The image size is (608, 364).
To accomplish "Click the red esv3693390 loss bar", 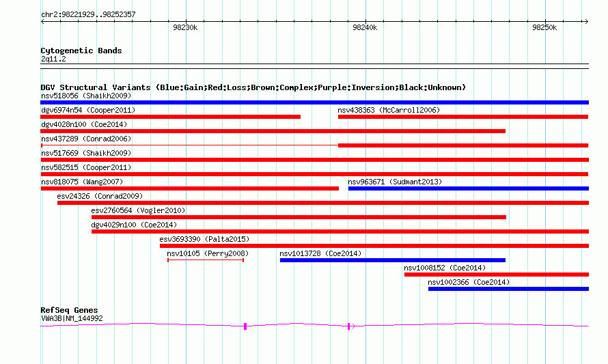I will click(374, 246).
